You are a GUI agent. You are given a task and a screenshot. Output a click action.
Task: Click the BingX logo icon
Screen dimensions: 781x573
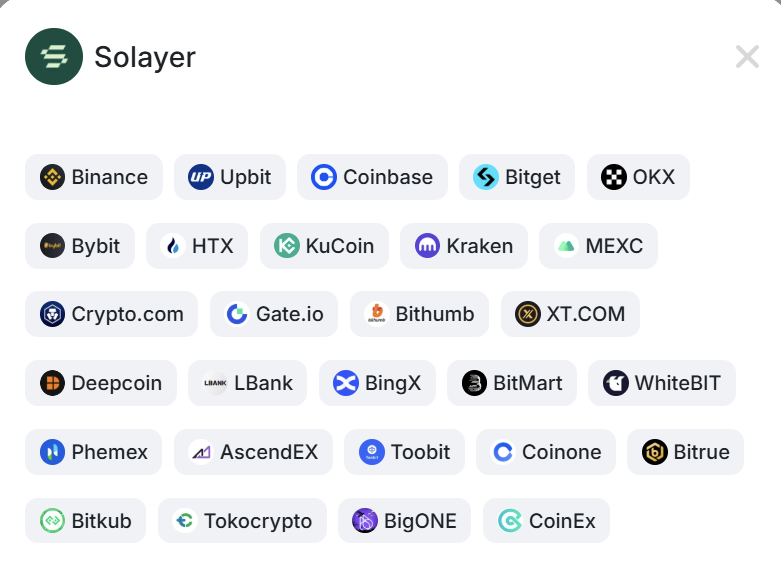pos(346,383)
